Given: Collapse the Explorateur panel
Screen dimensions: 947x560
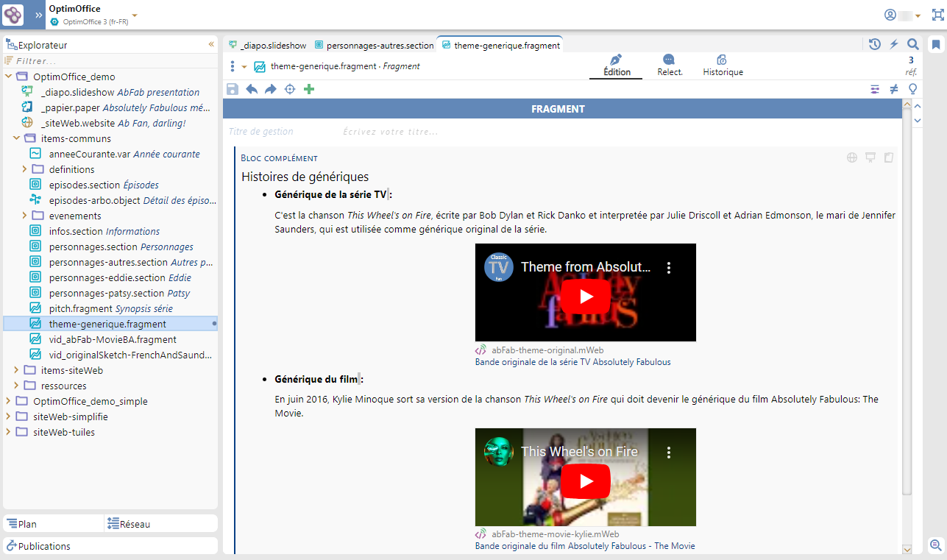Looking at the screenshot, I should 211,45.
